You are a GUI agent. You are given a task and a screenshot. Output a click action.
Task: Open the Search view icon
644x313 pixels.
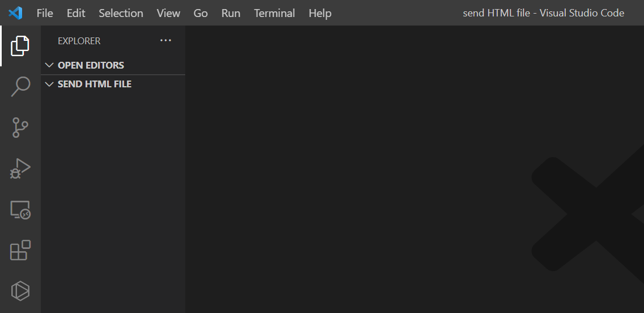pos(20,87)
